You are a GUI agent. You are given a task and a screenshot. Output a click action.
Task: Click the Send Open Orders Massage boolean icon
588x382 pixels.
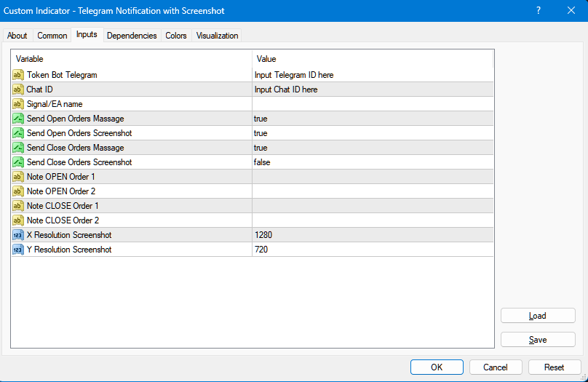tap(18, 119)
